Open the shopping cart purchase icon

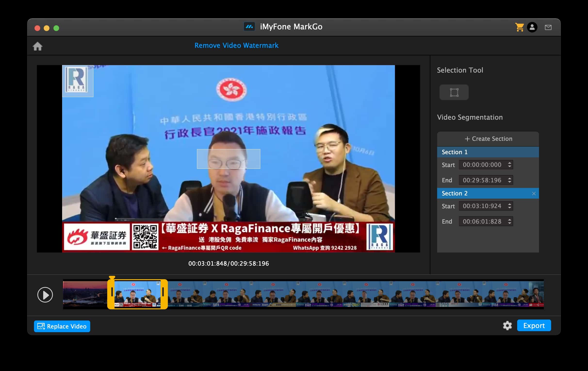click(x=519, y=27)
